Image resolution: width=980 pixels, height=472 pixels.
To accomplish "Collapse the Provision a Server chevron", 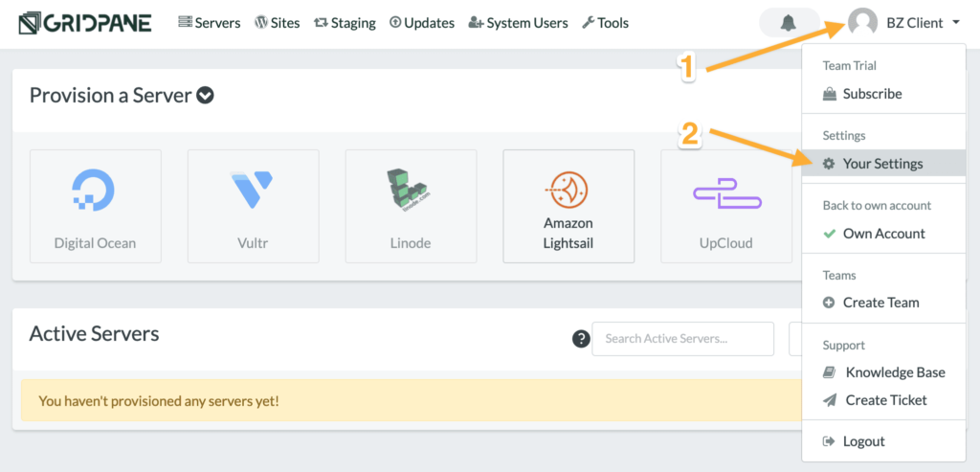I will (205, 96).
